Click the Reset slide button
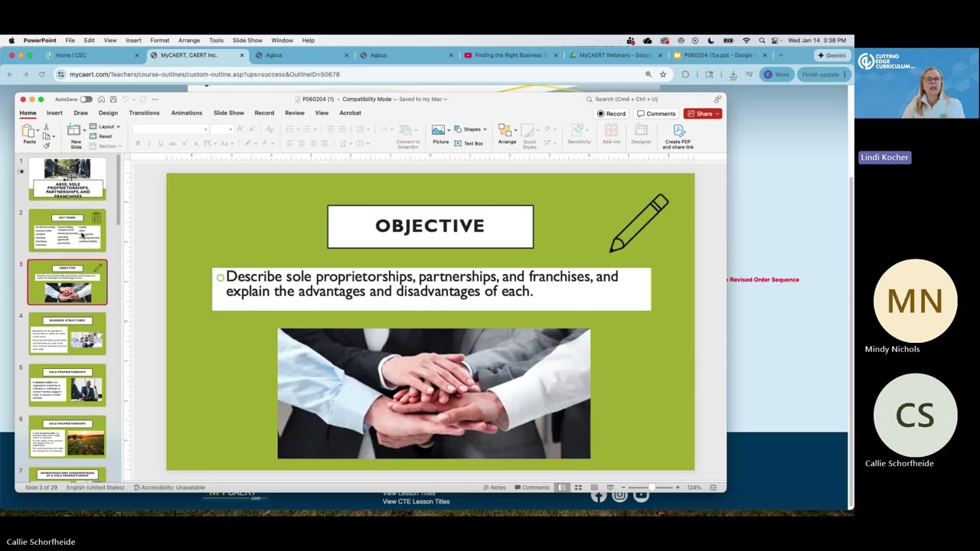 pos(101,136)
